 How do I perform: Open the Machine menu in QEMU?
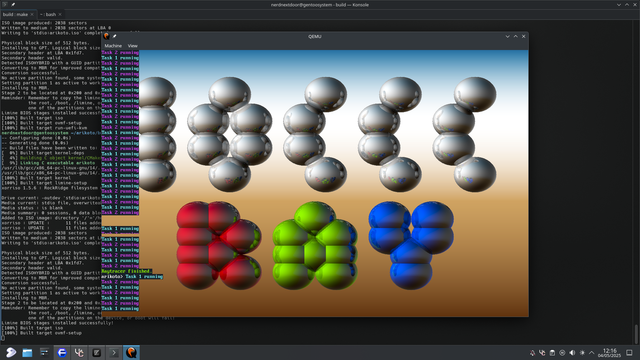coord(113,46)
